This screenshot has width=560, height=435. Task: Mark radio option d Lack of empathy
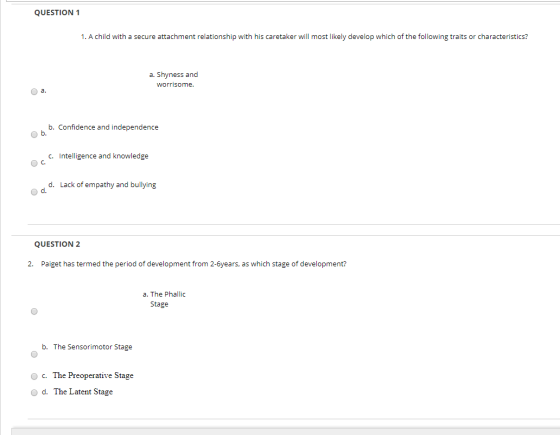coord(34,192)
